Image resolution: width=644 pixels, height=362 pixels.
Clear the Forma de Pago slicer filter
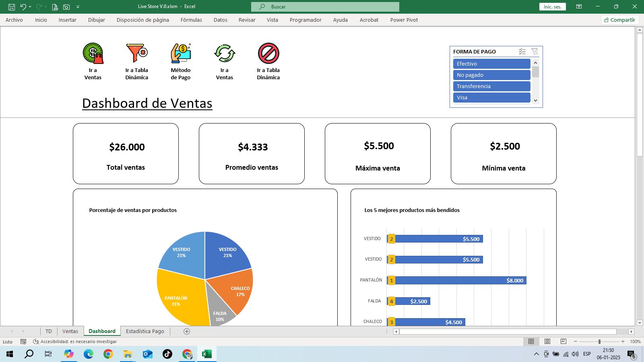click(x=535, y=51)
